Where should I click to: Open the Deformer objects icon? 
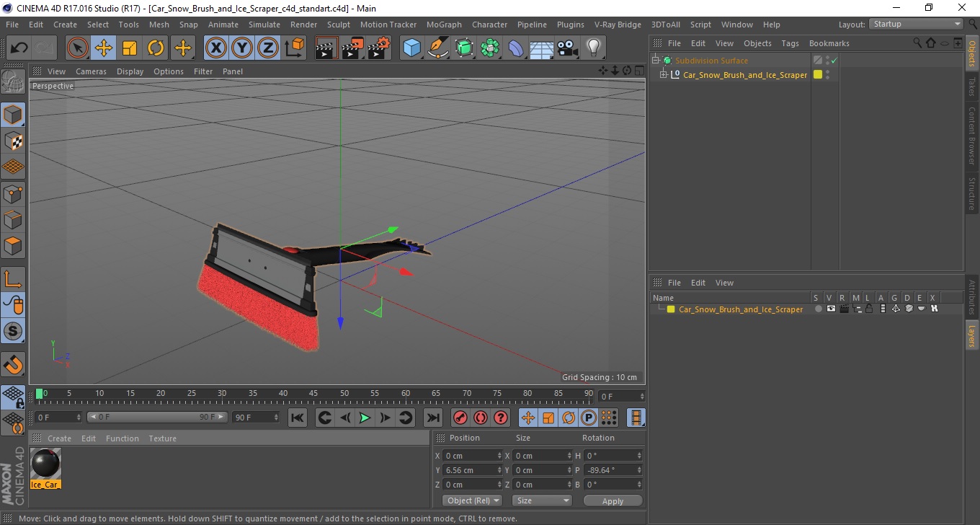click(516, 48)
